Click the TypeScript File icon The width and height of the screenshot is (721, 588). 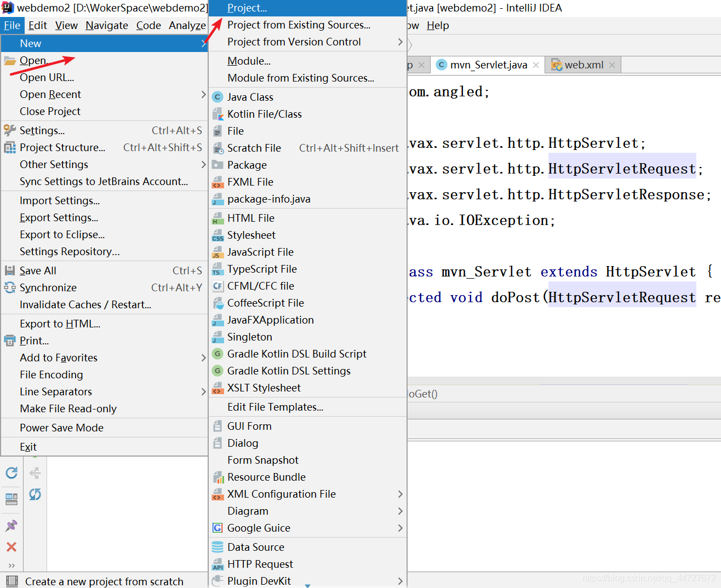click(218, 269)
